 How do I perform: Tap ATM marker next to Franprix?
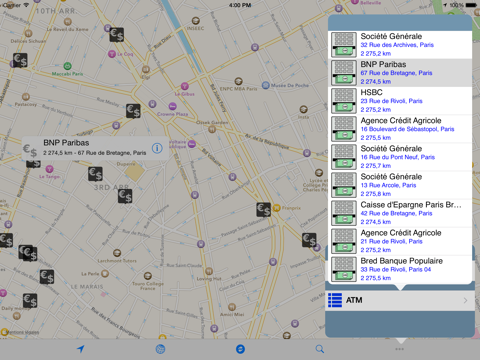263,210
